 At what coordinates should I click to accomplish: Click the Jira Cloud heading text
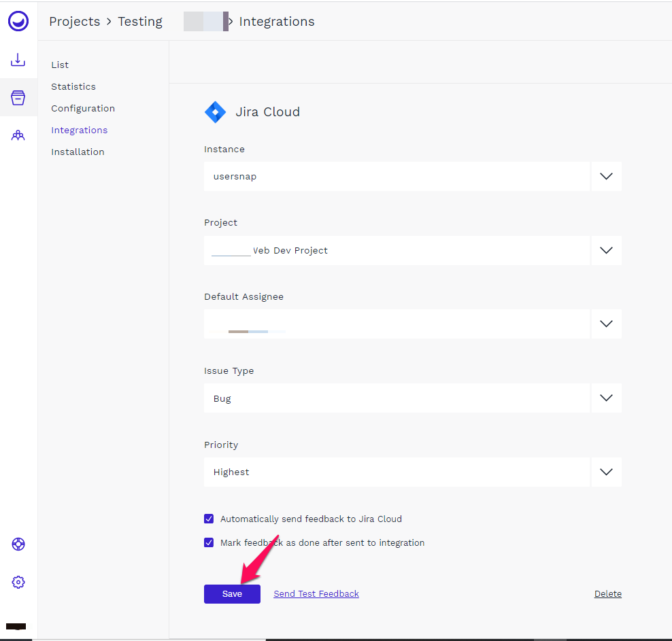(x=267, y=112)
